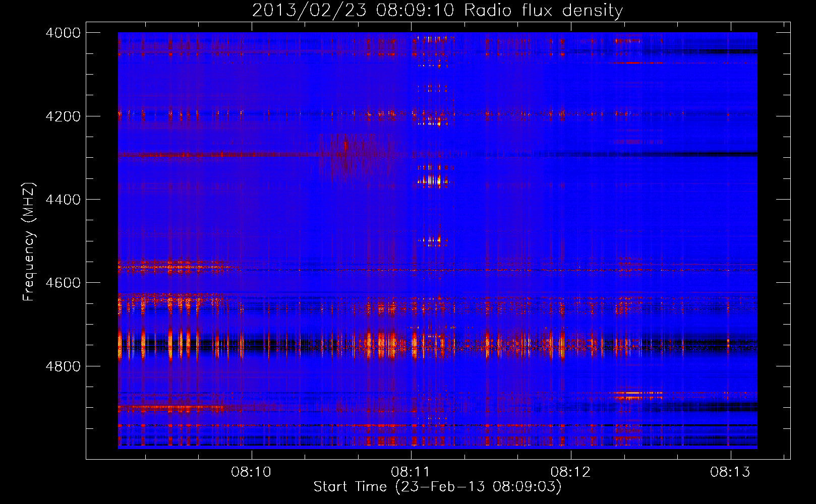Select the 4000 frequency axis label

point(63,33)
